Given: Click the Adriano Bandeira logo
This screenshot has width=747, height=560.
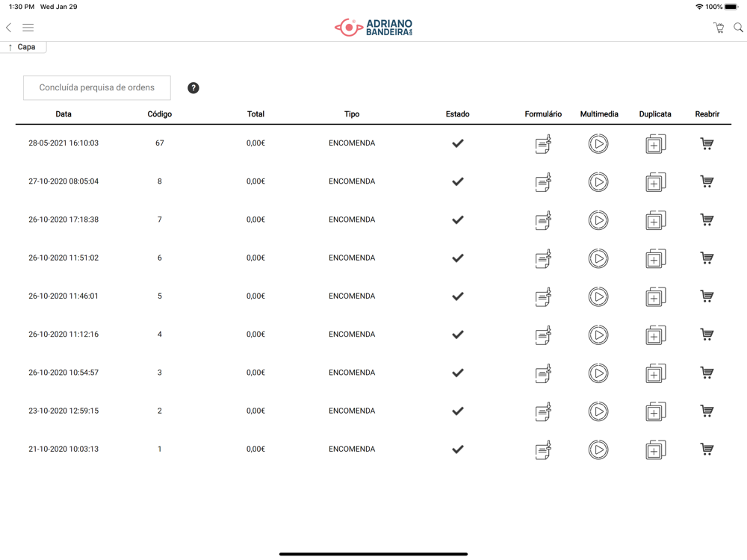Looking at the screenshot, I should click(x=373, y=28).
